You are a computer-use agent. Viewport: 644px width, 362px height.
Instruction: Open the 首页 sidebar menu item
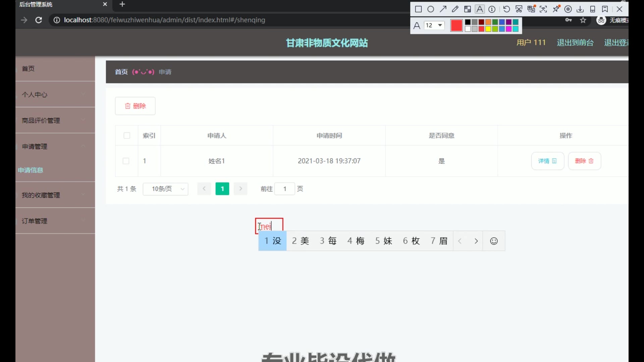pyautogui.click(x=29, y=69)
